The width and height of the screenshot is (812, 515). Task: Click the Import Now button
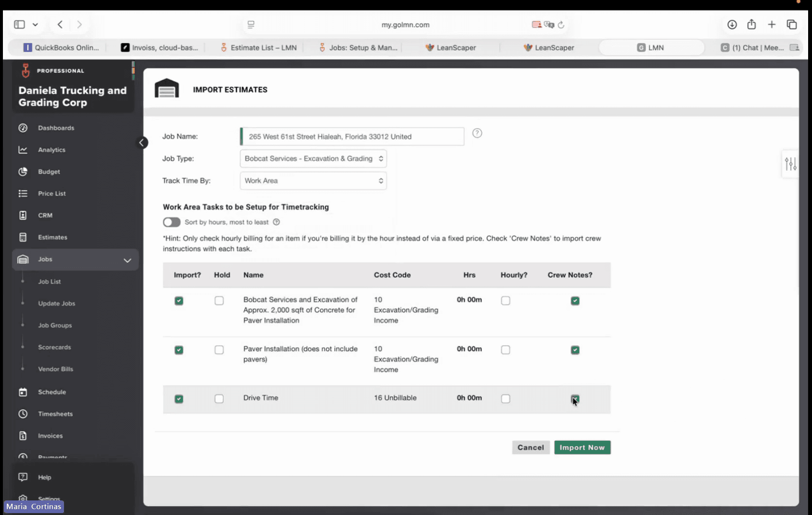pyautogui.click(x=582, y=448)
